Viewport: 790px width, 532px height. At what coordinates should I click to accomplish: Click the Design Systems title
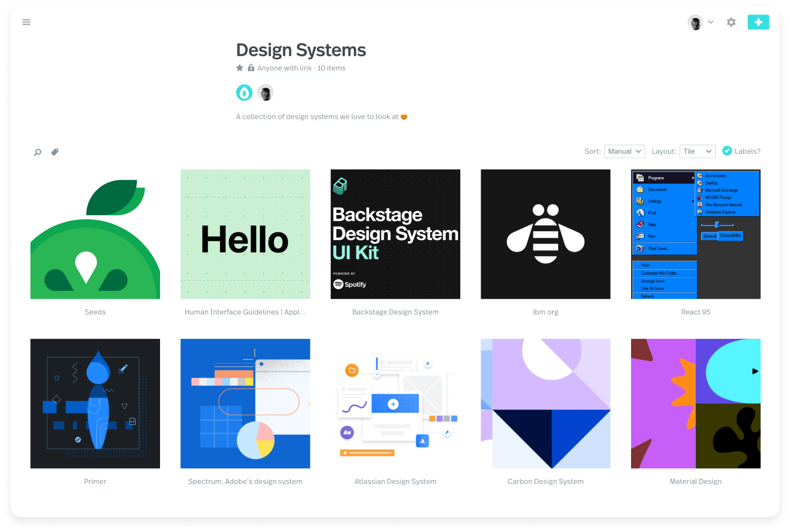[x=301, y=50]
